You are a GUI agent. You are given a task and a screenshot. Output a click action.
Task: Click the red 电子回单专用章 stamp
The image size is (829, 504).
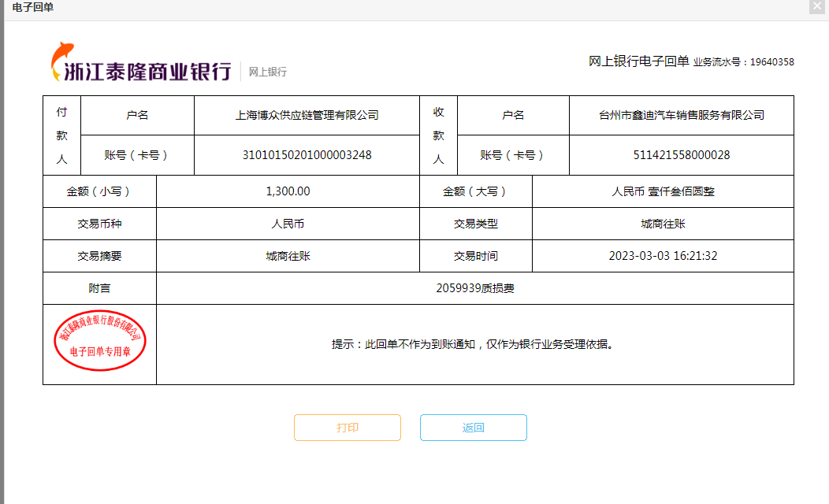click(x=100, y=340)
